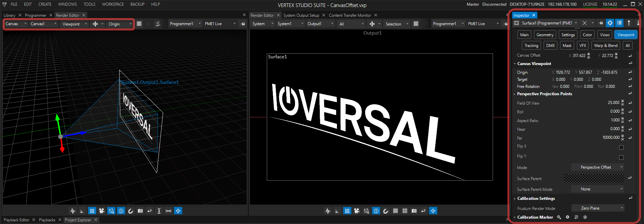Screen dimensions: 644x224
Task: Toggle the list view icon in Inspector toolbar
Action: pyautogui.click(x=620, y=23)
